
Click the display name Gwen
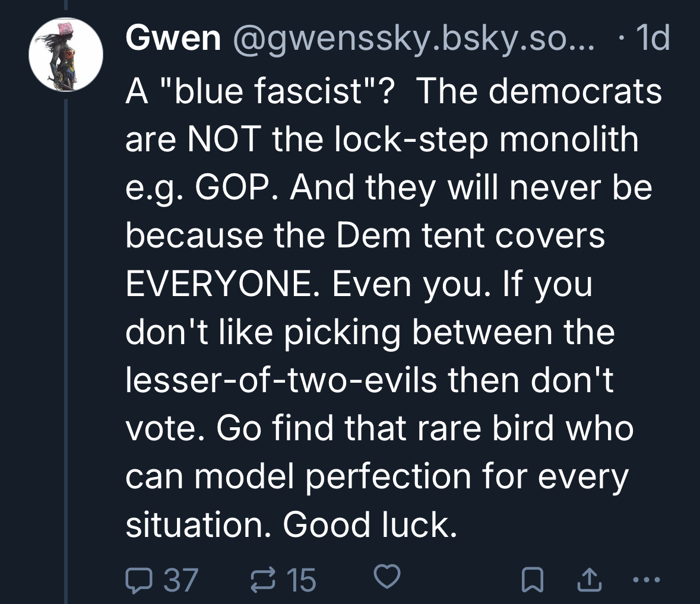pyautogui.click(x=172, y=39)
